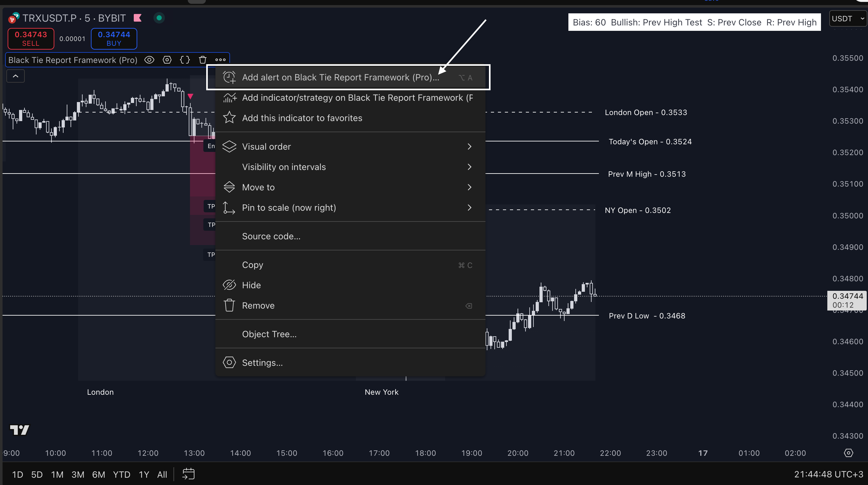Viewport: 868px width, 485px height.
Task: Click the clock 21:44:48 UTC+3 timezone
Action: pos(829,474)
